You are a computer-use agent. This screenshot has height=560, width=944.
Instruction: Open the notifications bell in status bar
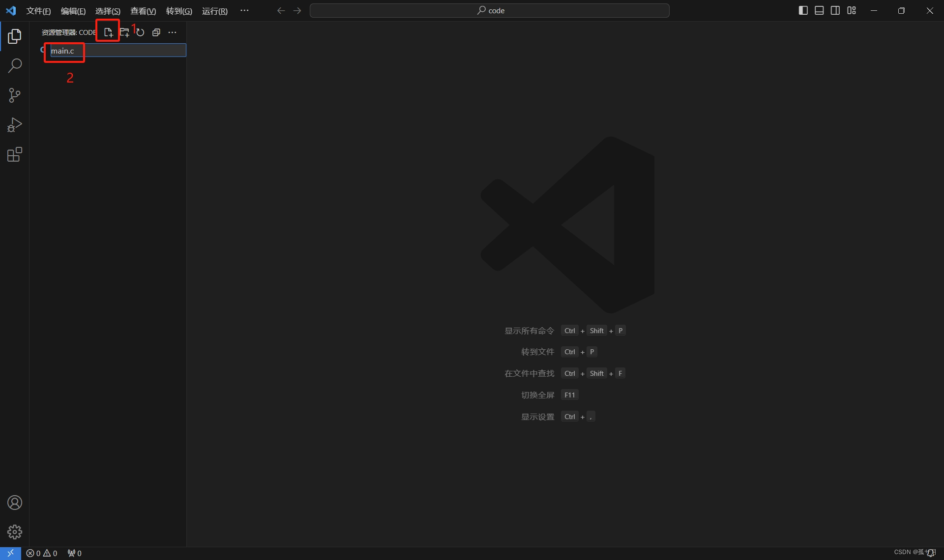pyautogui.click(x=931, y=553)
